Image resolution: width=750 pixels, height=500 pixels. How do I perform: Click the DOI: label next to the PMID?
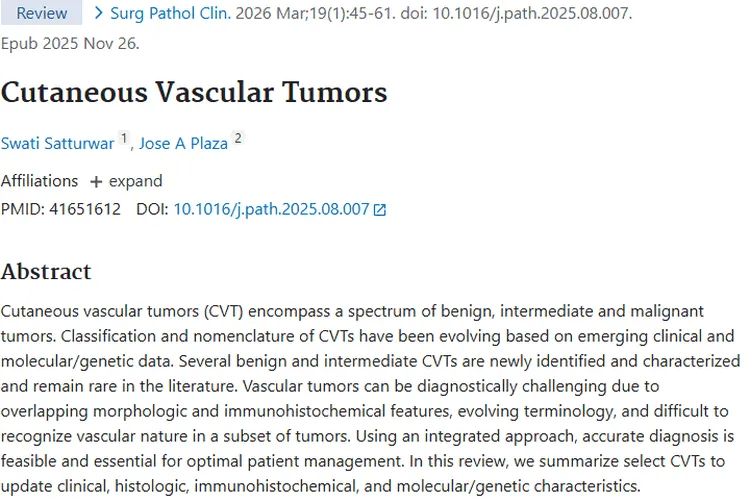pyautogui.click(x=152, y=209)
